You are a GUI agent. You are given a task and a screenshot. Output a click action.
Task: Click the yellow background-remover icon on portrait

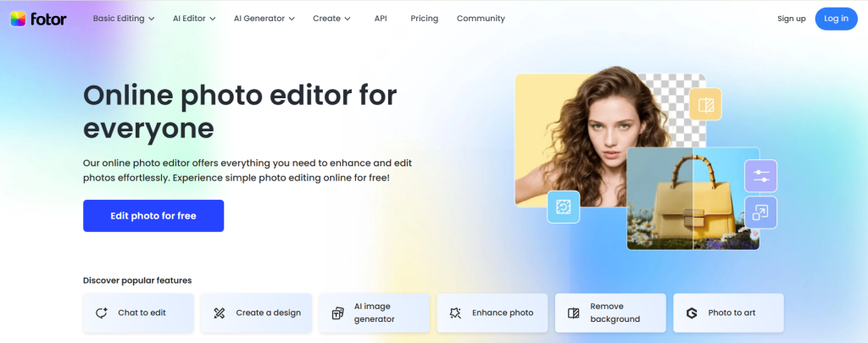pyautogui.click(x=704, y=105)
